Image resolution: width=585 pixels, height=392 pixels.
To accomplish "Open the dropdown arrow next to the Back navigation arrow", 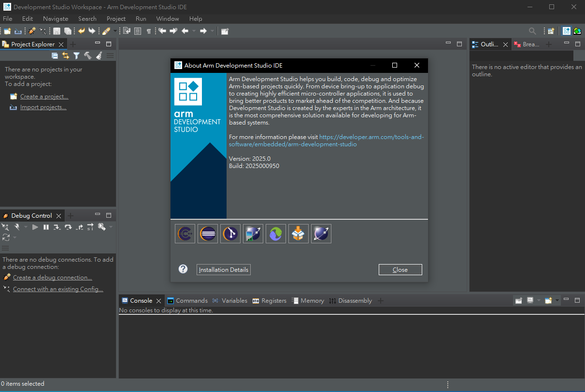I will (x=194, y=31).
